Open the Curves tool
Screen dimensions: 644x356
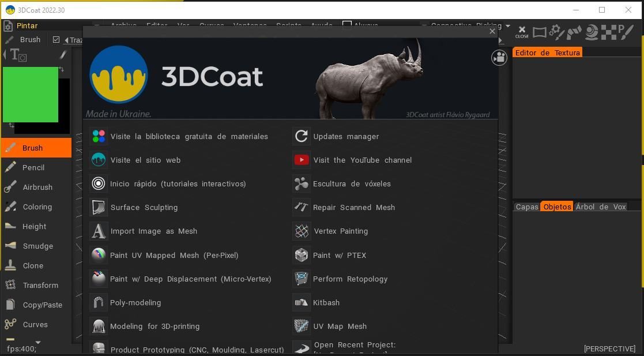pyautogui.click(x=36, y=324)
